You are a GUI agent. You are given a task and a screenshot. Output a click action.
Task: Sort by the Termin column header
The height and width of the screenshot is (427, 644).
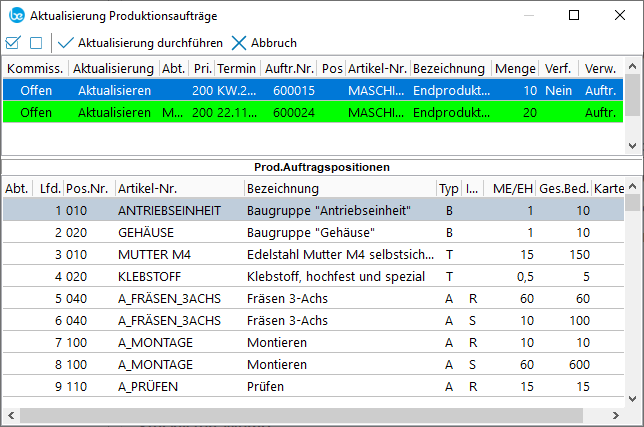click(x=236, y=68)
